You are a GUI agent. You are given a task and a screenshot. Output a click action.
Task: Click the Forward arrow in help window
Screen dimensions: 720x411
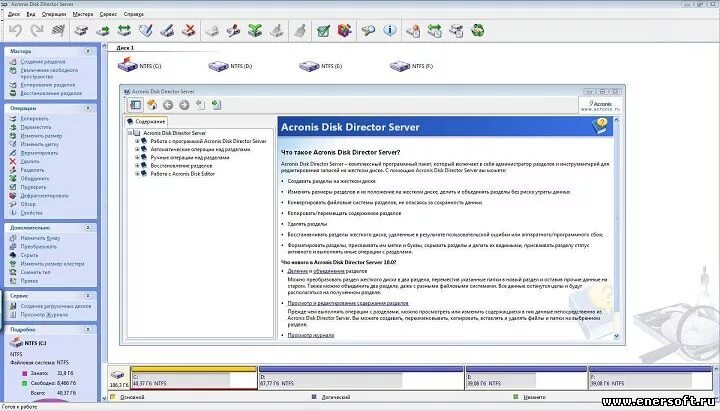184,105
